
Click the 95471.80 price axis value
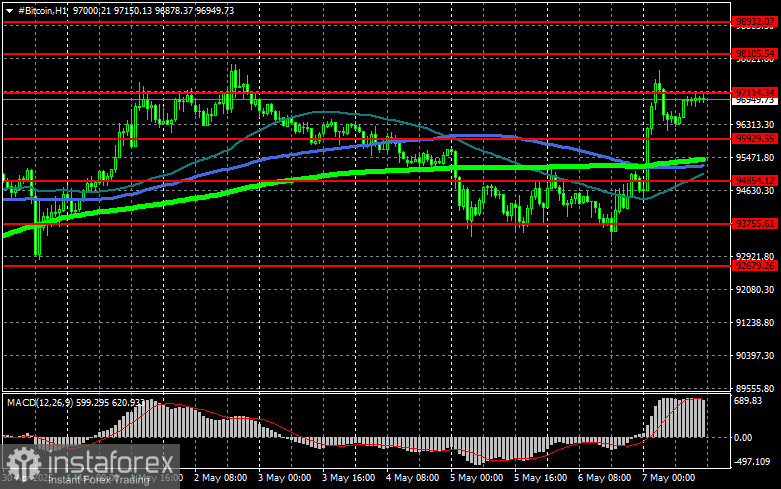755,157
